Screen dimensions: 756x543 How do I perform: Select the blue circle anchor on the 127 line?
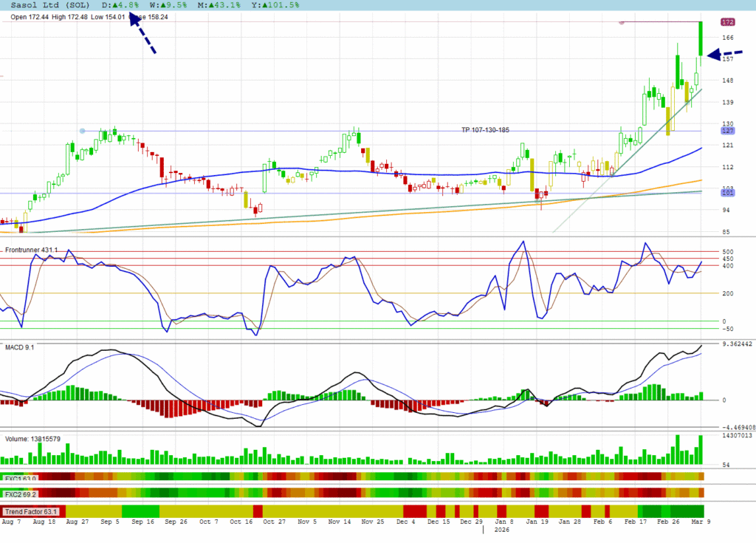point(82,131)
